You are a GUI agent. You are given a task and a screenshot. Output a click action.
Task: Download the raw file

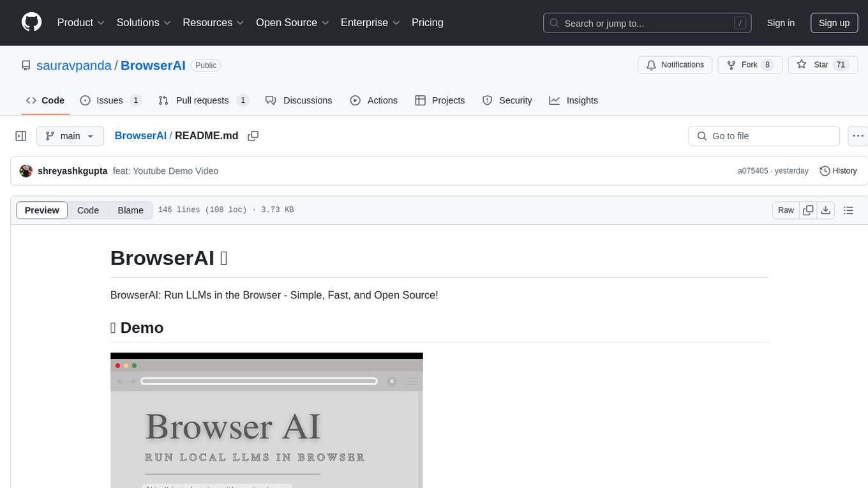(x=825, y=210)
